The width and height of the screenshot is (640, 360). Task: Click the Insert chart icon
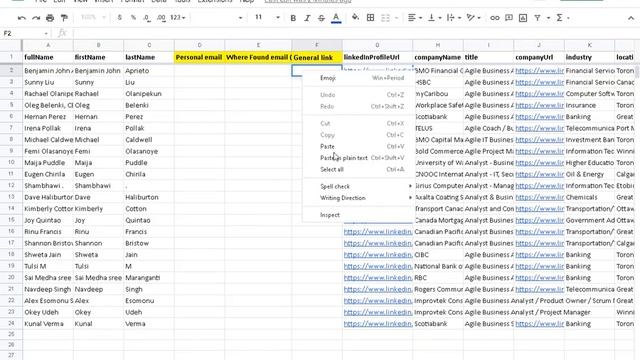[x=523, y=18]
